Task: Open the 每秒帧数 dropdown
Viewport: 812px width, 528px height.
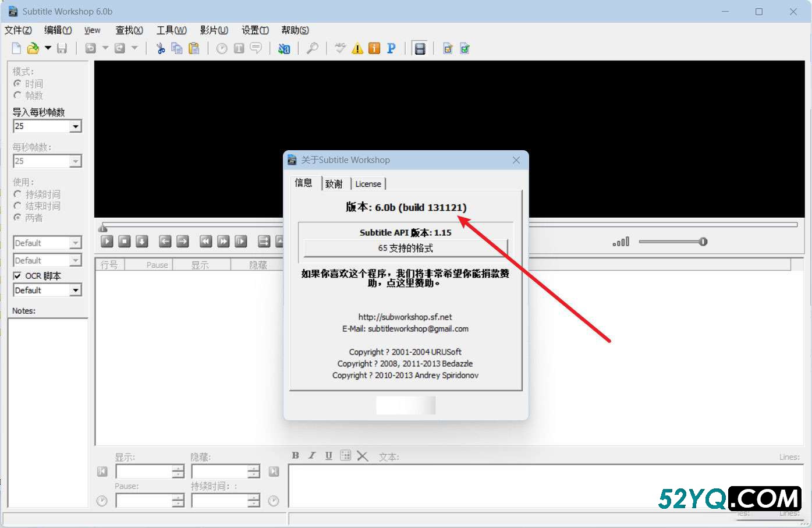Action: click(76, 161)
